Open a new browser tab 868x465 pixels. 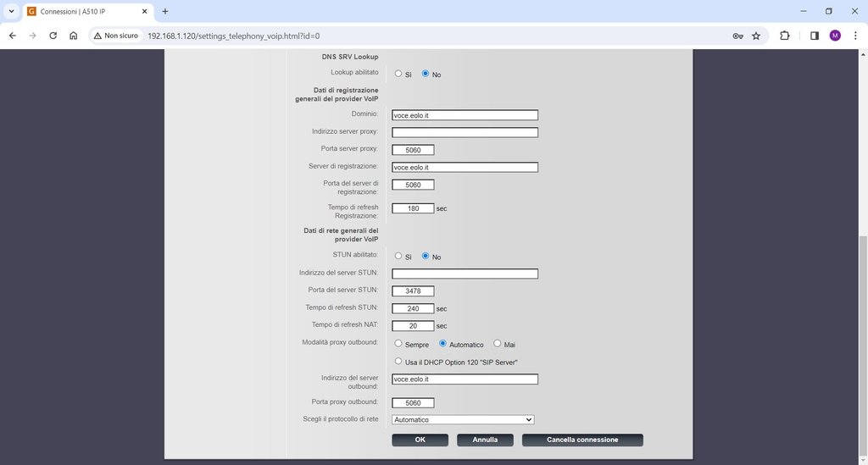[x=165, y=12]
